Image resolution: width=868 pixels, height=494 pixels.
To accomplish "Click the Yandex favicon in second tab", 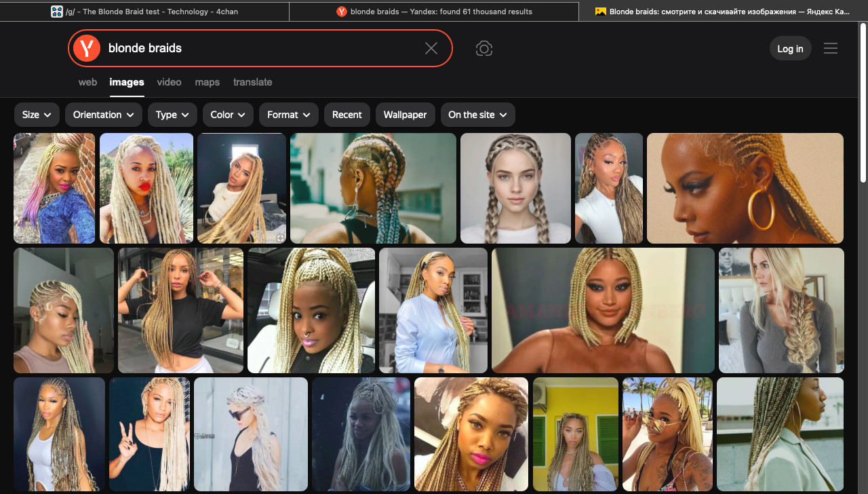I will 342,12.
